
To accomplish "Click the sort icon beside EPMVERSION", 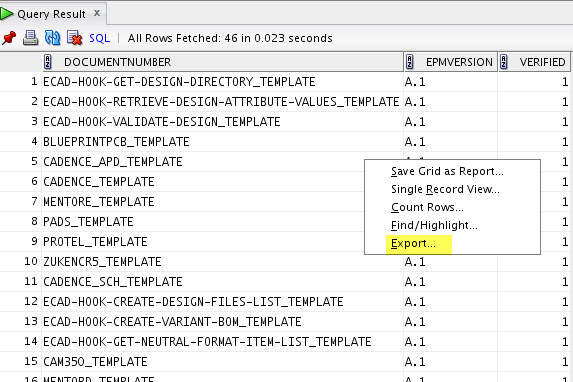I will [x=410, y=62].
